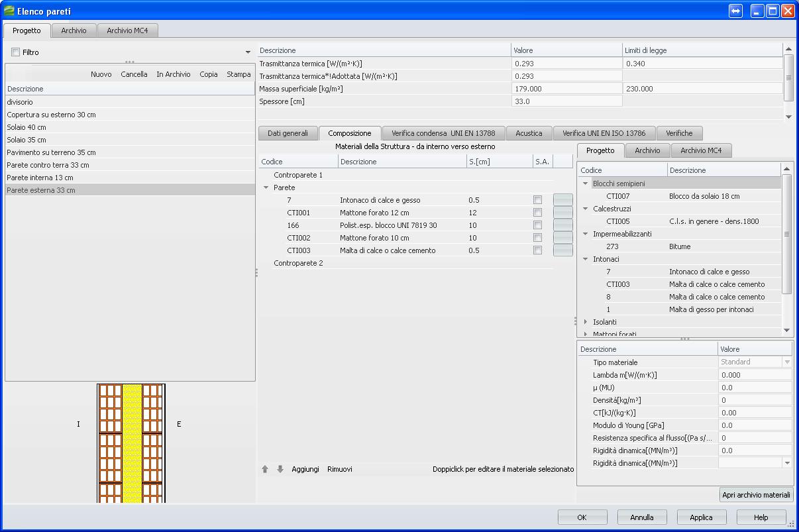Expand the Isolanti material category
799x532 pixels.
(x=586, y=322)
